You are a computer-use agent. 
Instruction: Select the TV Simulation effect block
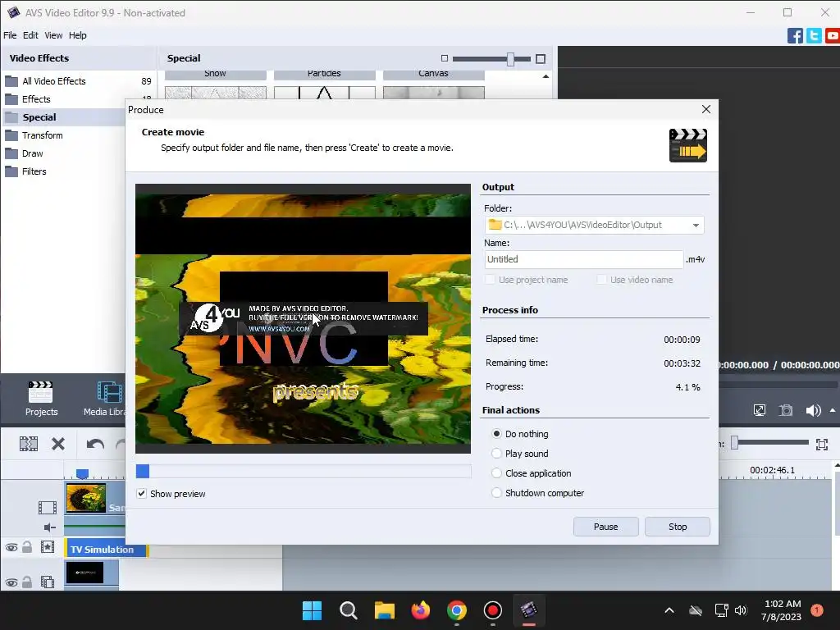pos(107,550)
